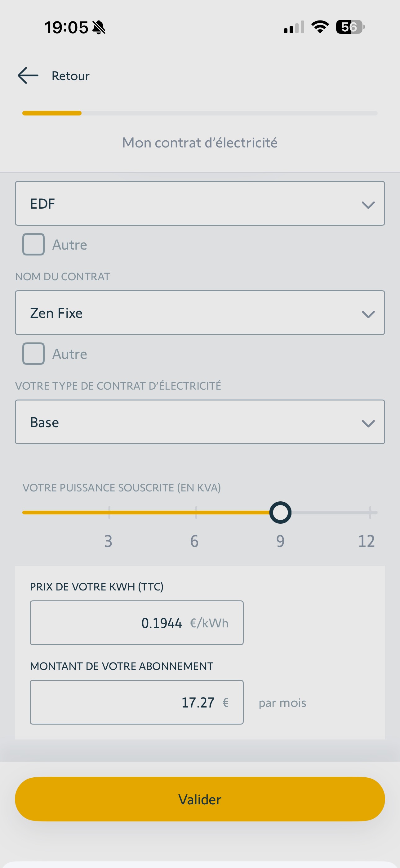Tap the cellular signal bars icon
The width and height of the screenshot is (400, 868).
click(294, 27)
